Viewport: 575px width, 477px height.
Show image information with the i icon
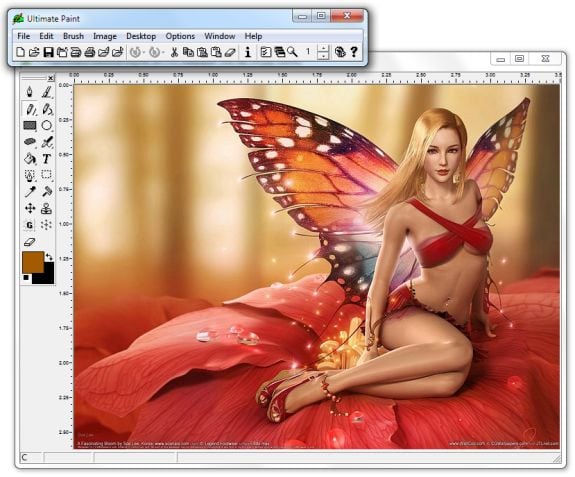point(248,52)
